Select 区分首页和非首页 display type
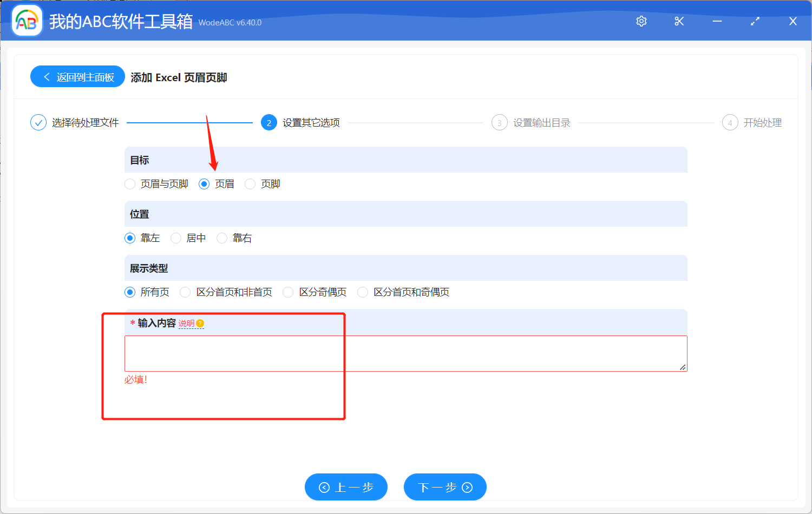The width and height of the screenshot is (812, 514). 185,292
